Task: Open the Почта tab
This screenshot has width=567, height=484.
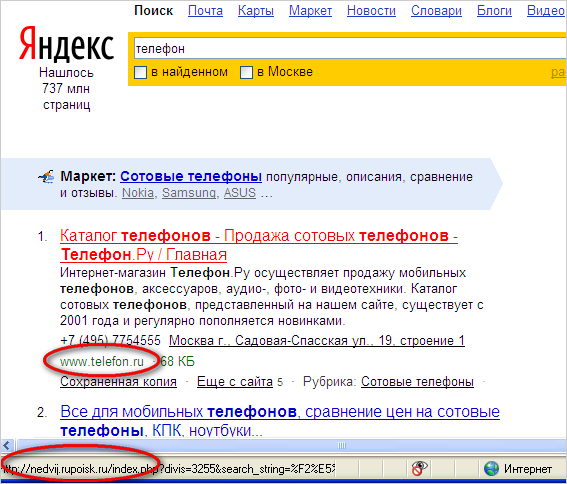Action: 205,11
